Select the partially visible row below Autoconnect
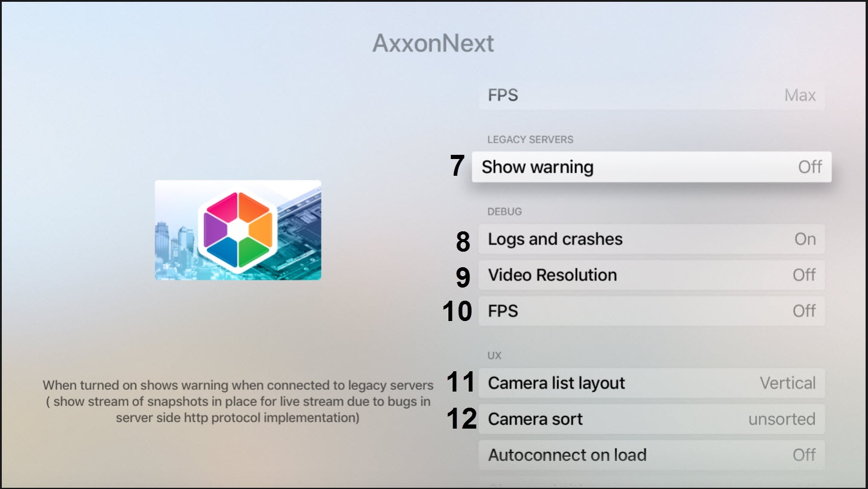This screenshot has height=489, width=868. click(x=651, y=483)
